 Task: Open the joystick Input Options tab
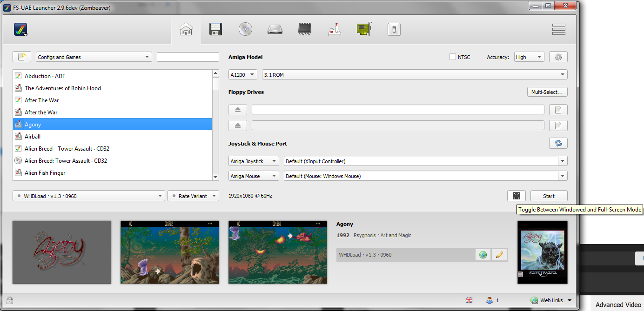[335, 30]
